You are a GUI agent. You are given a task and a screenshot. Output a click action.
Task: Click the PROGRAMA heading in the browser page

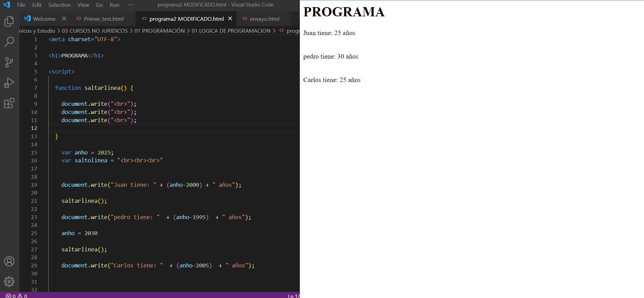344,12
